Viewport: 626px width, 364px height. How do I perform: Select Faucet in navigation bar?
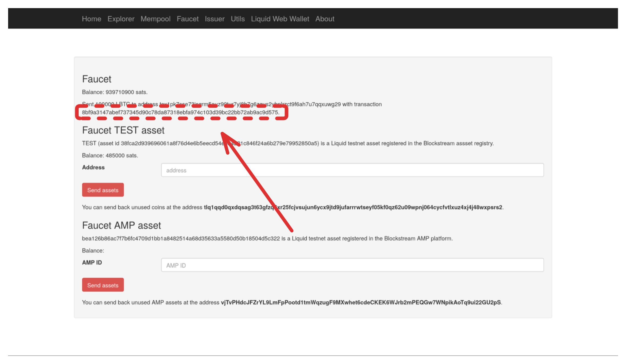click(x=188, y=19)
